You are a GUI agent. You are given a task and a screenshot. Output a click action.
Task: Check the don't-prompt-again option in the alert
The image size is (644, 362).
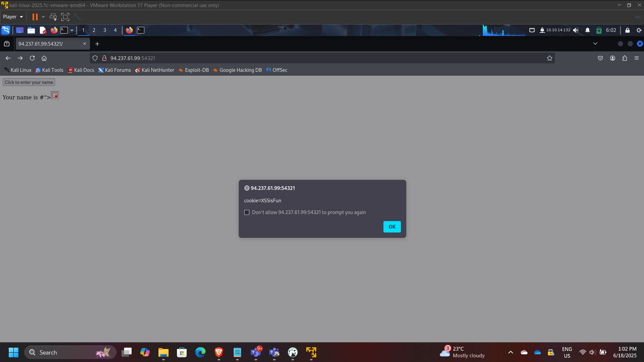click(x=247, y=212)
